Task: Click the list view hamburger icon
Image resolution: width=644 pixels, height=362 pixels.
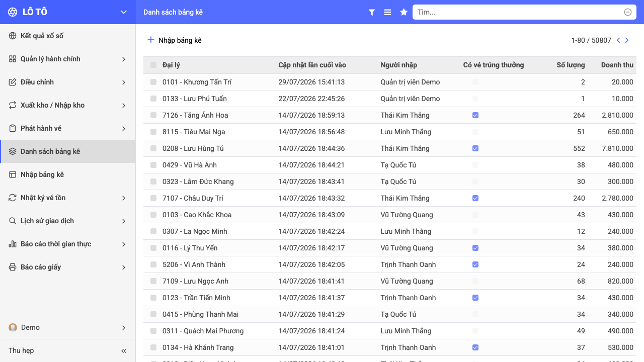Action: [387, 12]
